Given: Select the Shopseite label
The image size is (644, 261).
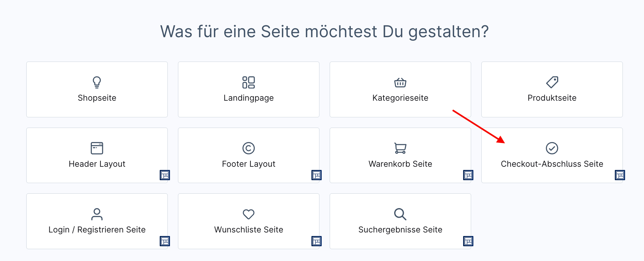Looking at the screenshot, I should pos(97,98).
